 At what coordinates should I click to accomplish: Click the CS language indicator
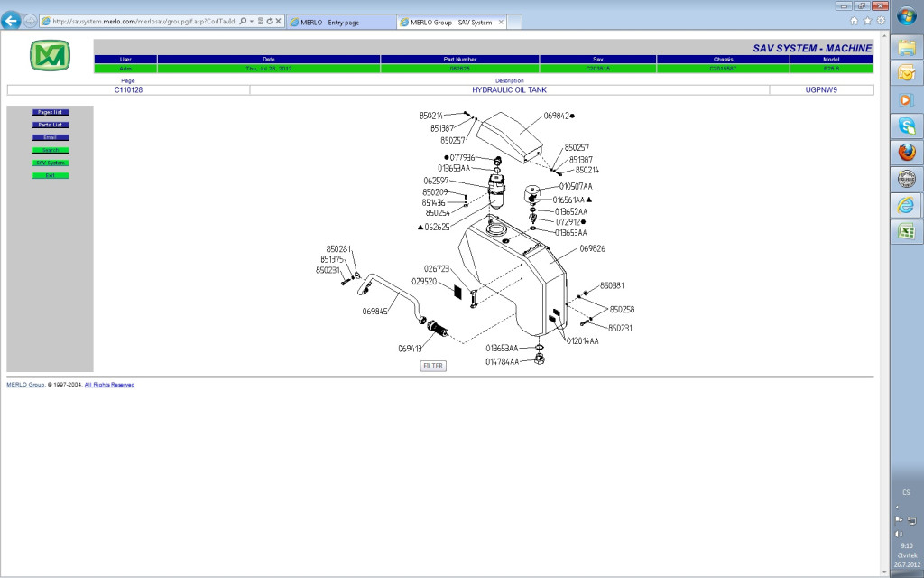pos(906,492)
